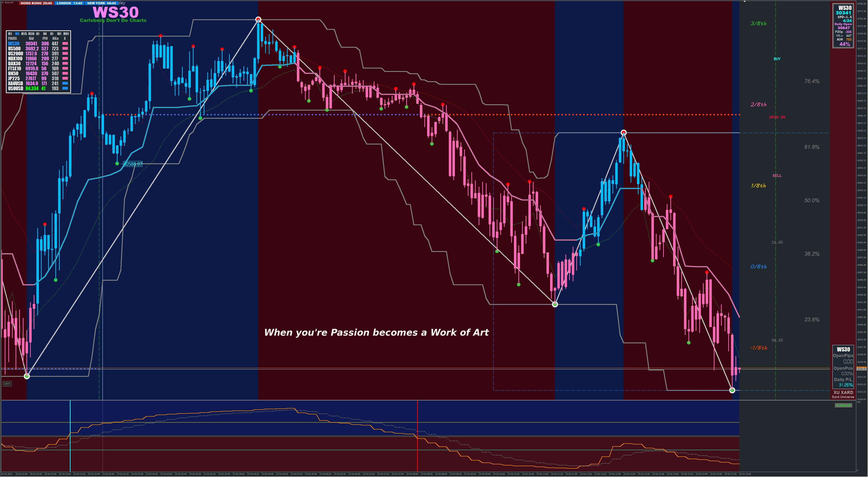Toggle the G Chan-off indicator button

(843, 405)
